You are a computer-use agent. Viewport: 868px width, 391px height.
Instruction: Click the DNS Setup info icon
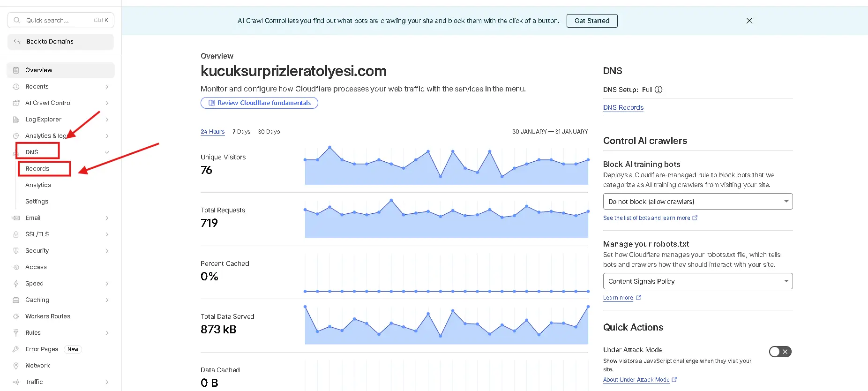click(658, 90)
